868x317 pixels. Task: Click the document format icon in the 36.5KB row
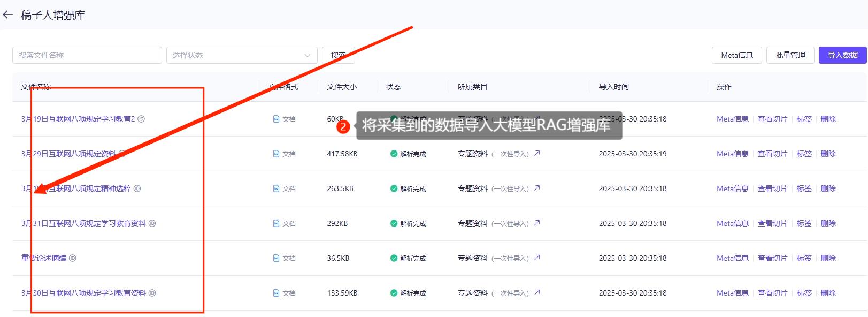[x=276, y=258]
